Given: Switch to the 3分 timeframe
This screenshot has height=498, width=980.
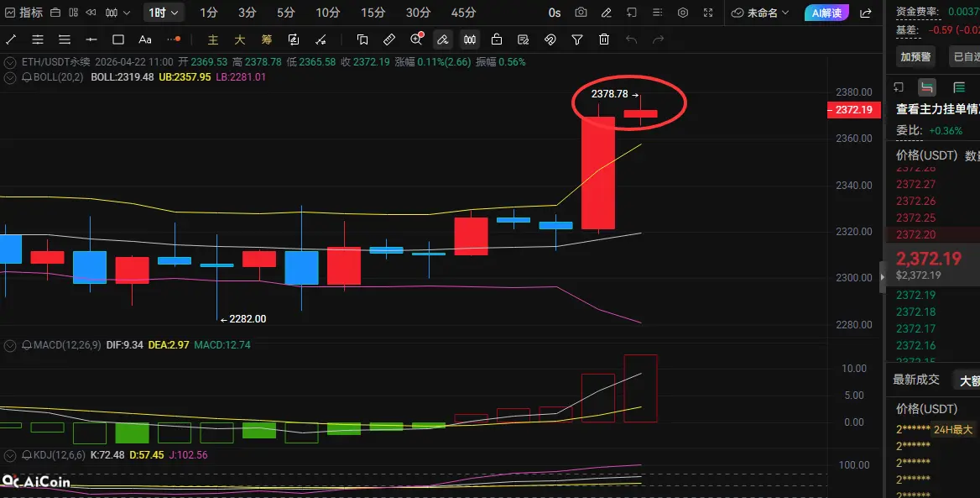Looking at the screenshot, I should pyautogui.click(x=247, y=13).
